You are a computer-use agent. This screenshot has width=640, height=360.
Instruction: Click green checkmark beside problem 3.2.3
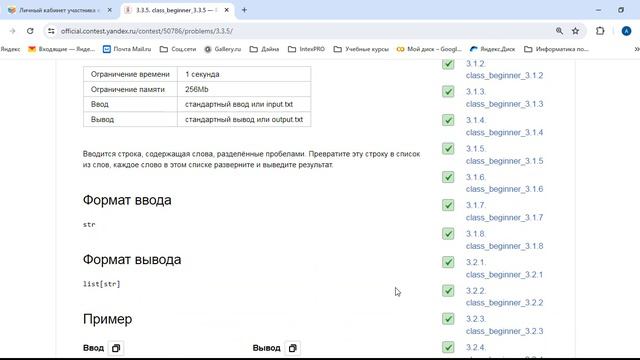[448, 319]
